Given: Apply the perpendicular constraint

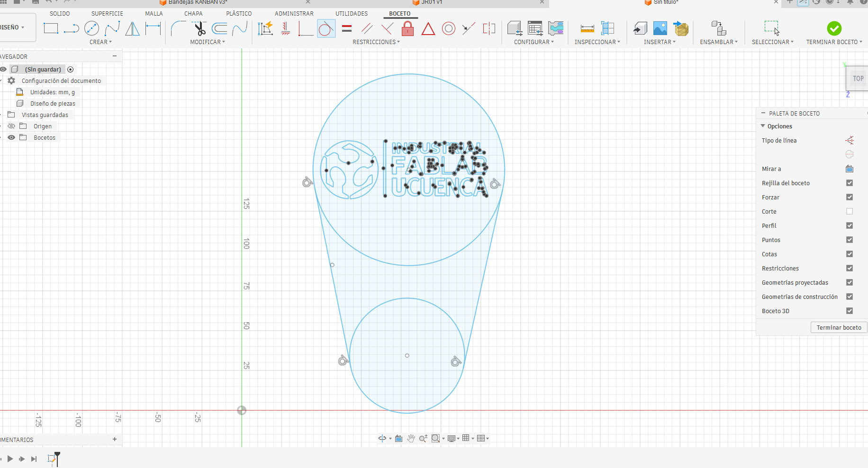Looking at the screenshot, I should tap(387, 28).
